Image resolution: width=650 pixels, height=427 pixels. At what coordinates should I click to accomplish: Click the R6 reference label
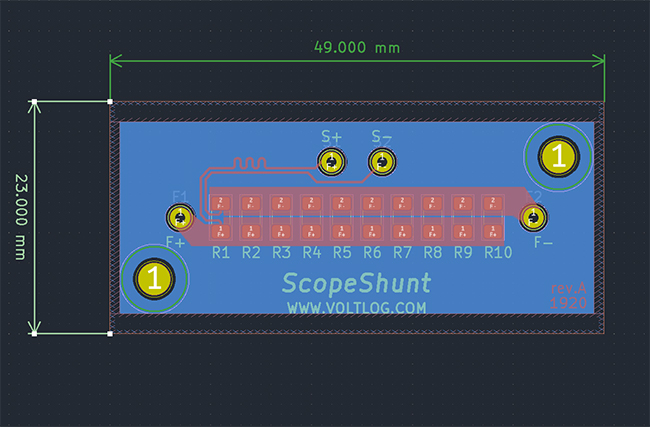coord(372,252)
